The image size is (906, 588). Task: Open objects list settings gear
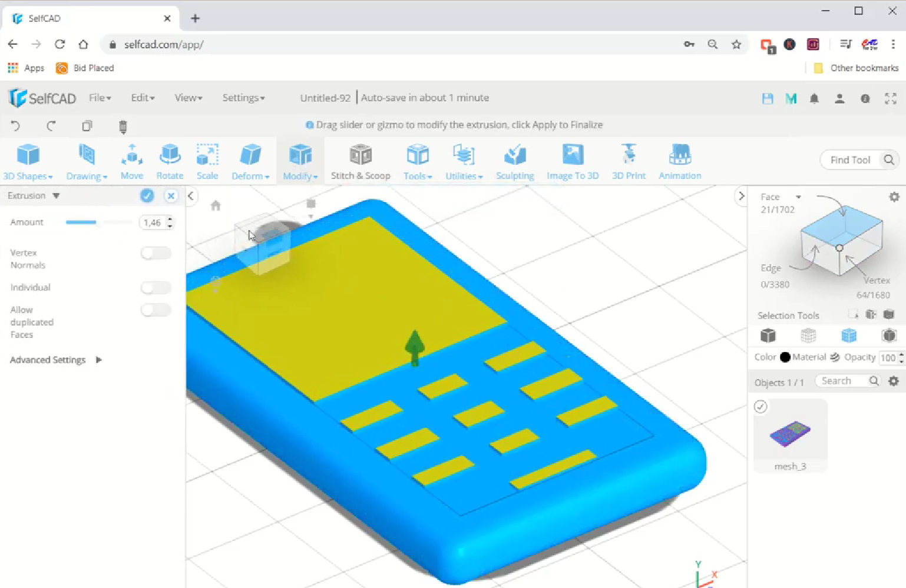coord(894,381)
